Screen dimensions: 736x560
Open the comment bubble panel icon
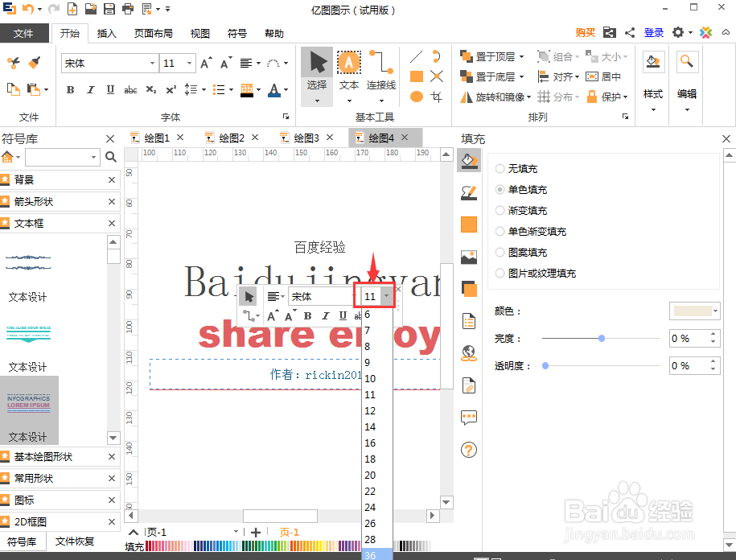[469, 418]
